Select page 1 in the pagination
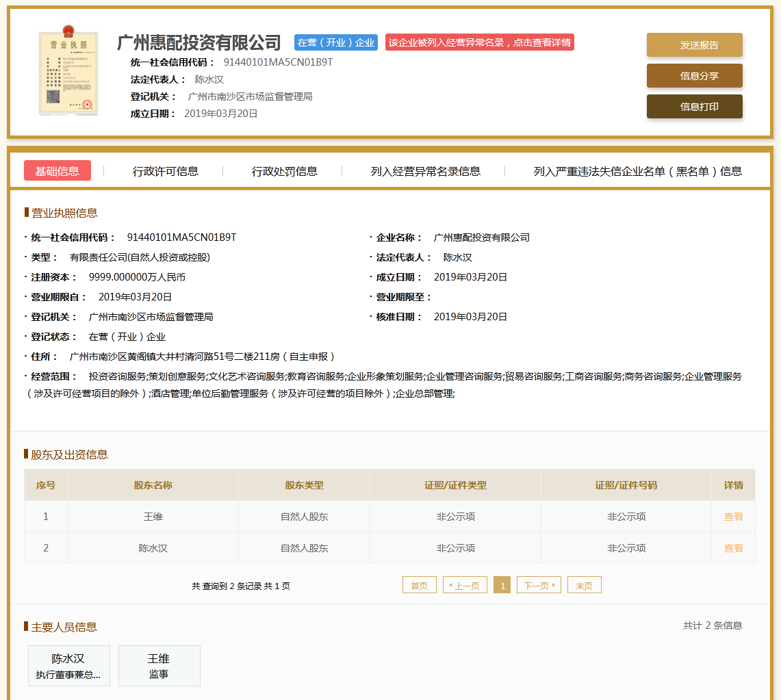This screenshot has height=700, width=781. pos(502,586)
